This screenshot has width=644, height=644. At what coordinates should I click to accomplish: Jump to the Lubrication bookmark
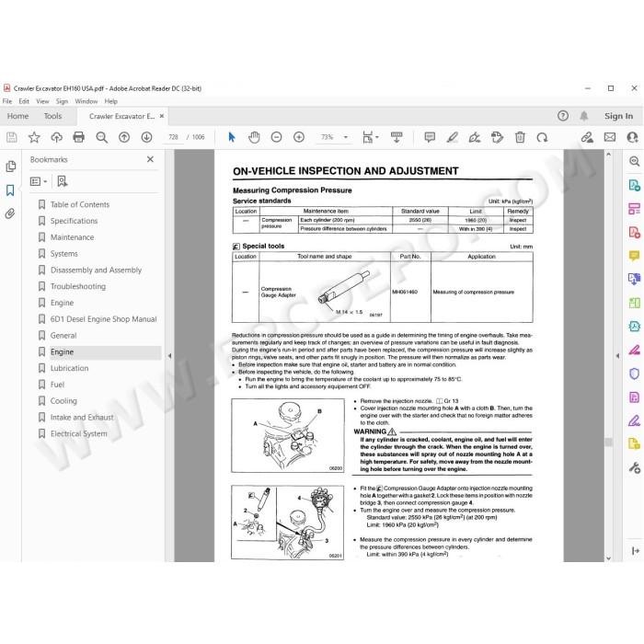coord(69,368)
